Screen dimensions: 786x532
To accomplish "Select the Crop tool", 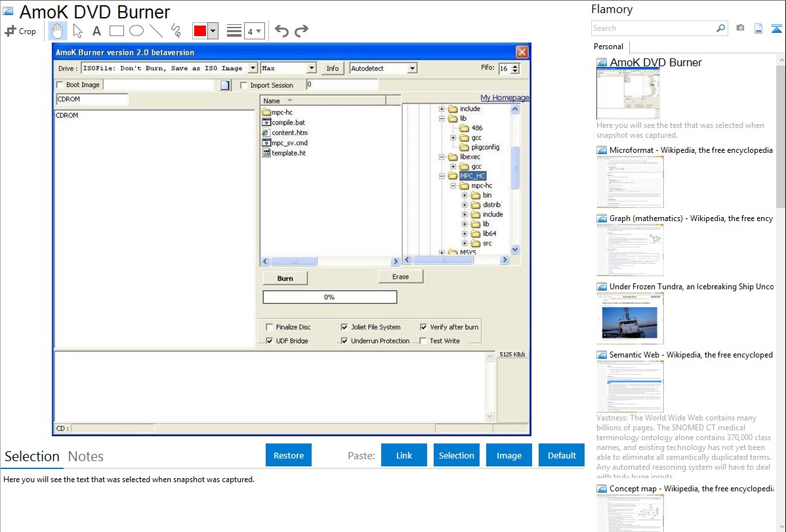I will [x=20, y=31].
